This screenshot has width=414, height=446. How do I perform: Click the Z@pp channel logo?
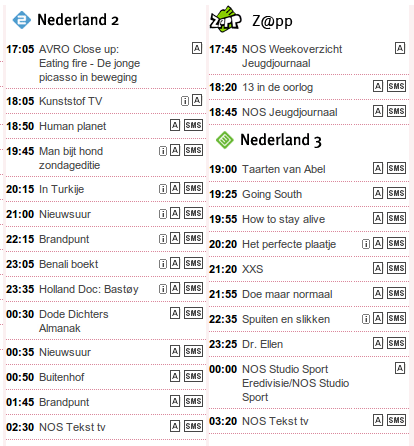coord(226,19)
